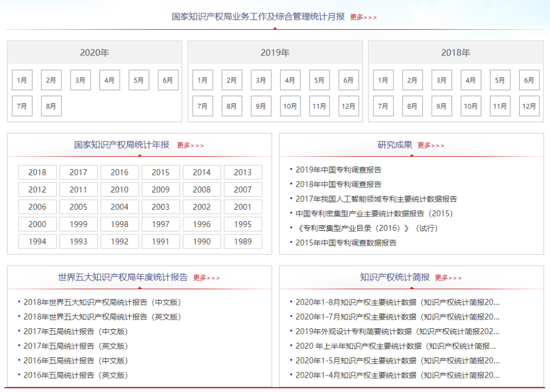
Task: Open 2019年外观设计专利简要统计数据 link
Action: tap(397, 332)
